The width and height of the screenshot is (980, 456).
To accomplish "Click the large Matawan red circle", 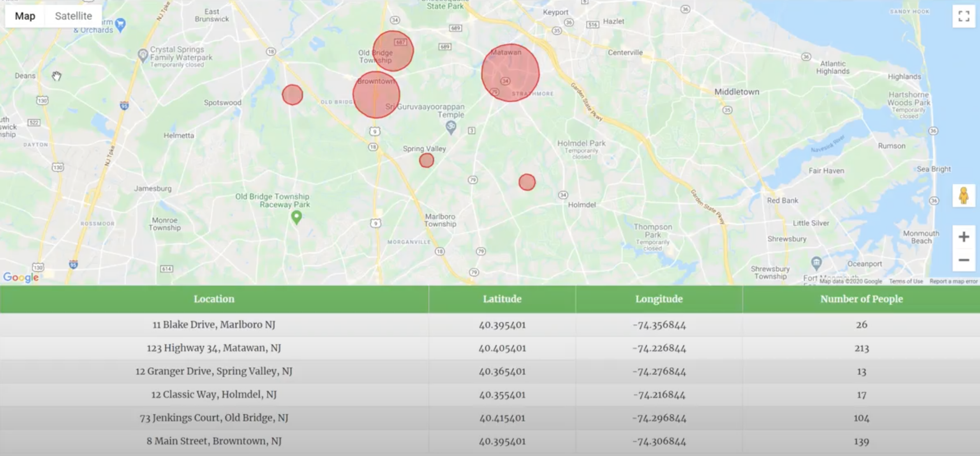I will pos(510,73).
